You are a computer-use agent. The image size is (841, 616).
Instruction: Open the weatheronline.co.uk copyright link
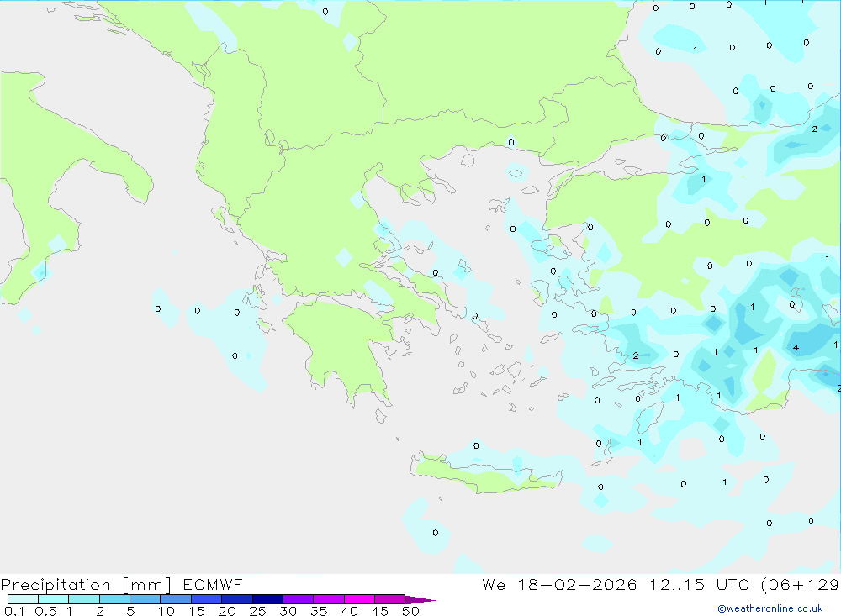770,608
